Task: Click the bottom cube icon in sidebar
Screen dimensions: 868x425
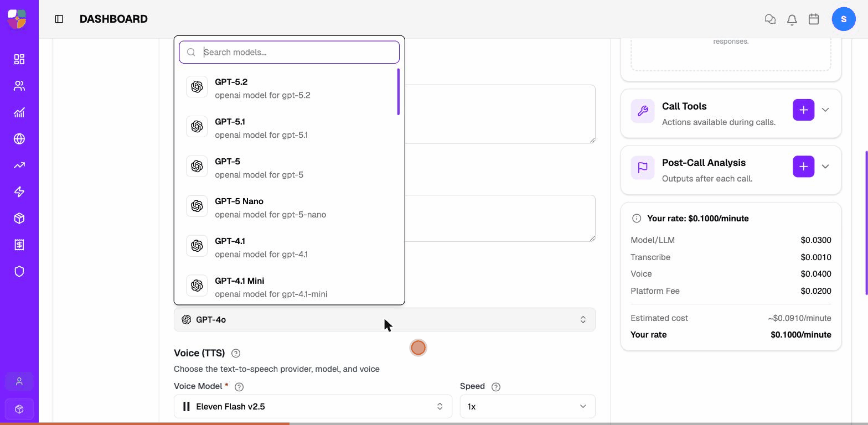Action: coord(19,409)
